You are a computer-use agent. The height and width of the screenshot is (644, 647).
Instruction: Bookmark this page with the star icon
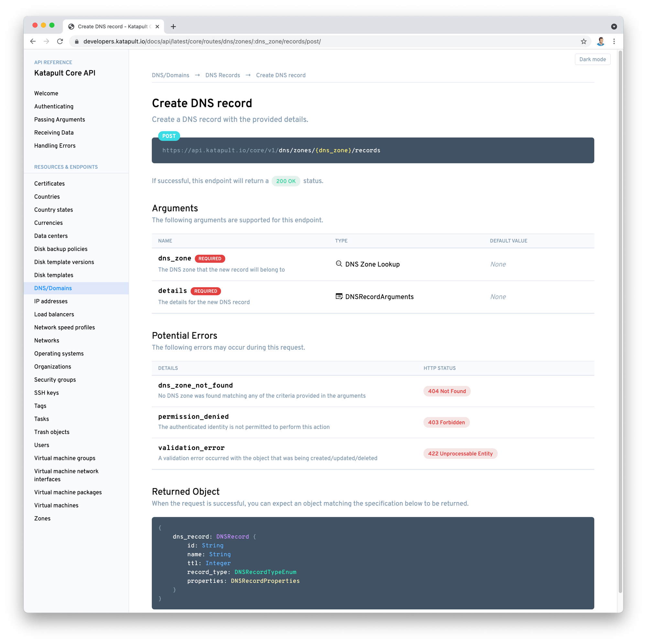coord(584,41)
